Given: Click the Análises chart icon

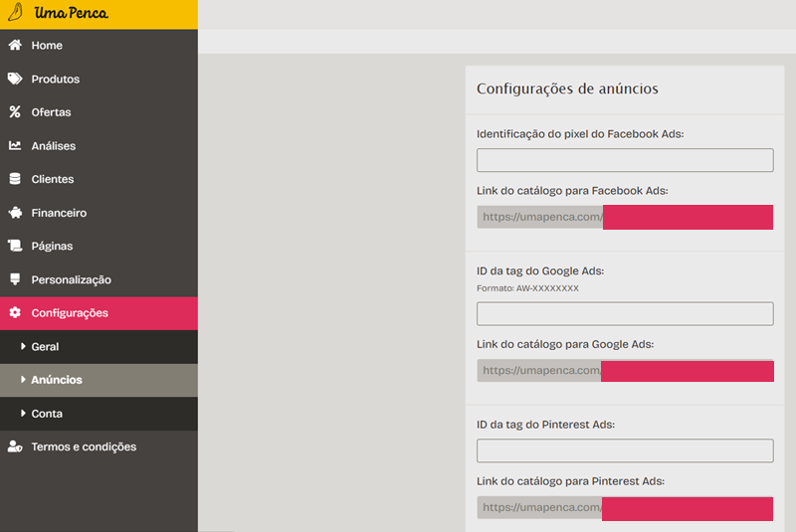Looking at the screenshot, I should 15,145.
